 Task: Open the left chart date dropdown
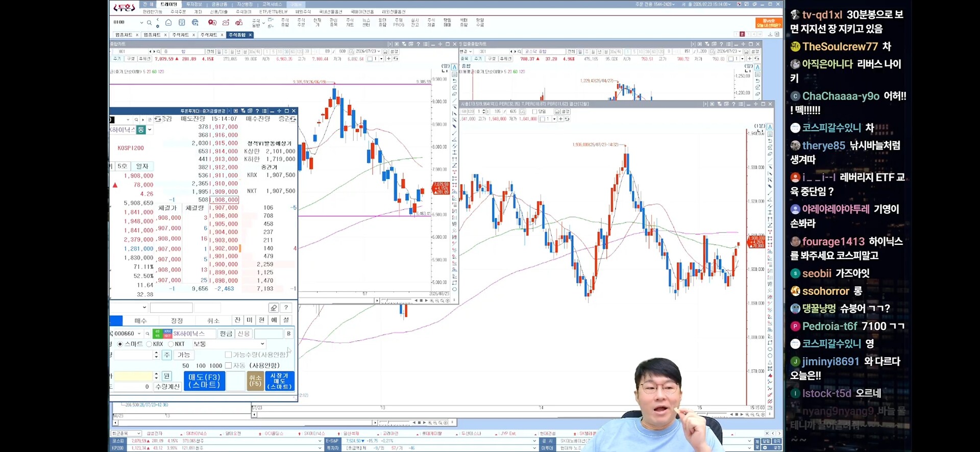(x=379, y=52)
